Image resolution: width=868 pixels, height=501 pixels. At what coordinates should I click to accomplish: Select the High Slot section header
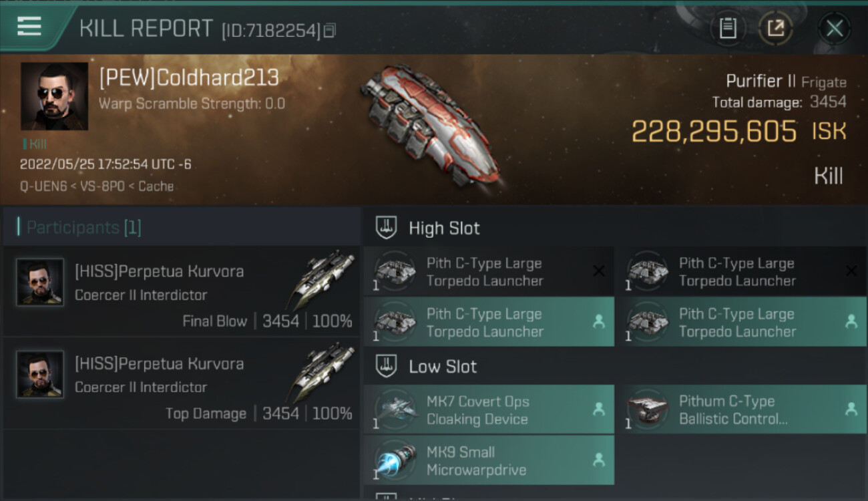point(444,228)
